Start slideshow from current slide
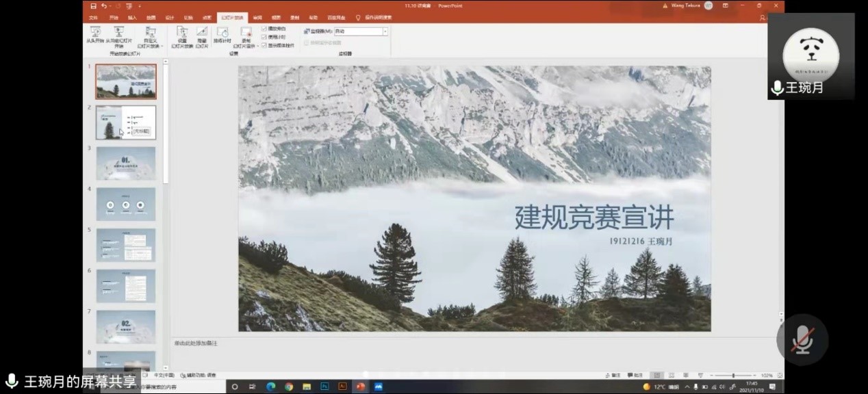868x394 pixels. click(118, 32)
